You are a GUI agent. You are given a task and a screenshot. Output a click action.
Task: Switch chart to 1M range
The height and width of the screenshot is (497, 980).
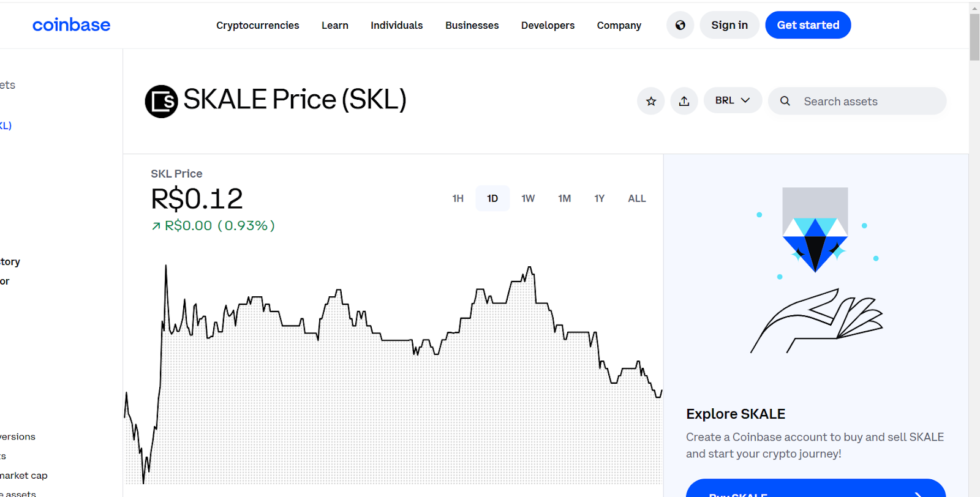pos(564,198)
